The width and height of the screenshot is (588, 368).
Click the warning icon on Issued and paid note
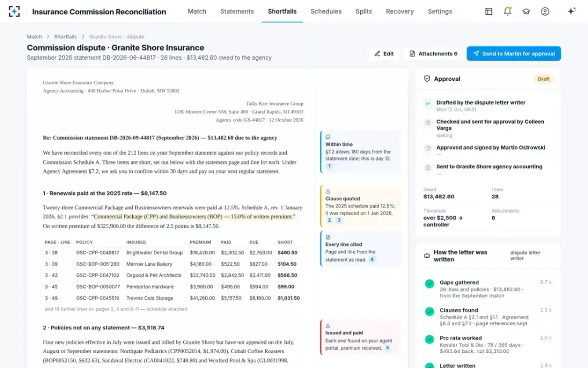tap(328, 325)
